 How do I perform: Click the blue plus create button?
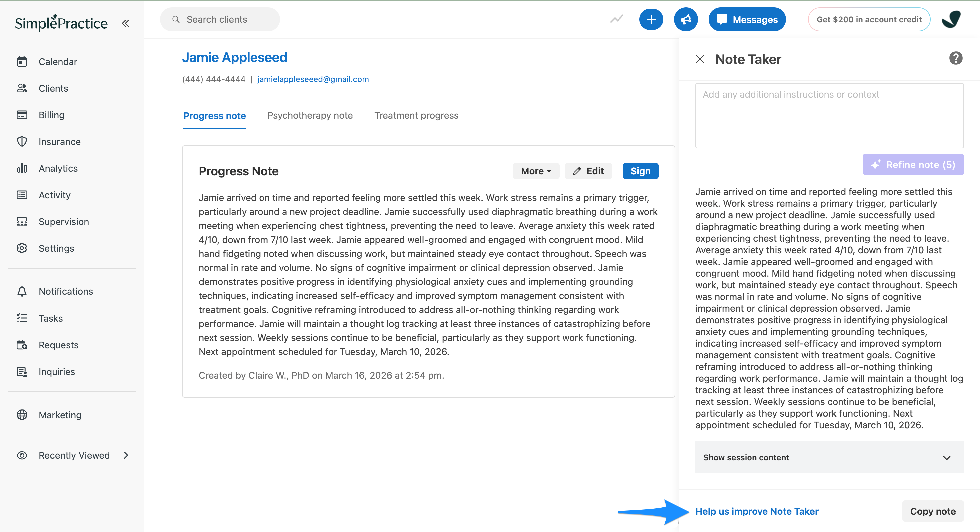[x=651, y=19]
